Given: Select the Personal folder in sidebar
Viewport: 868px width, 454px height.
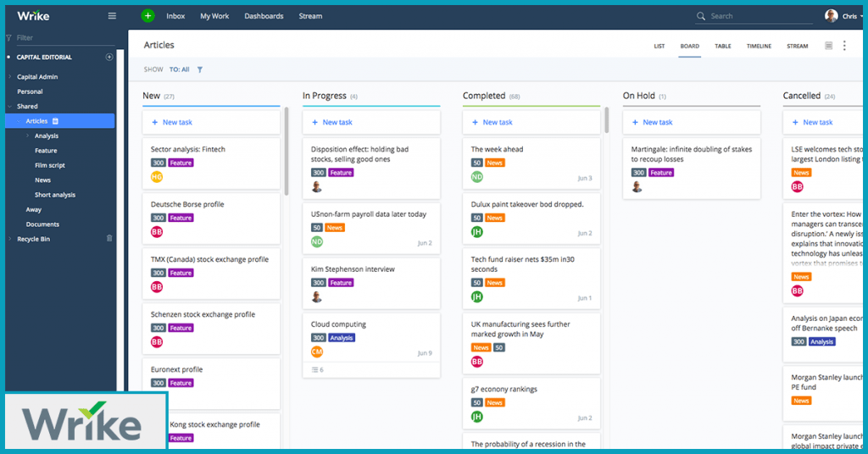Looking at the screenshot, I should (x=30, y=91).
